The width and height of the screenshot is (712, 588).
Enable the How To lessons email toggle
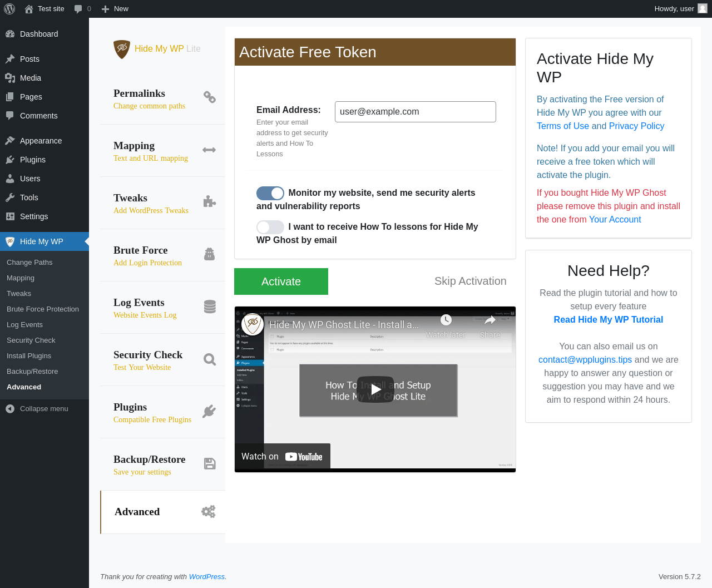coord(270,227)
